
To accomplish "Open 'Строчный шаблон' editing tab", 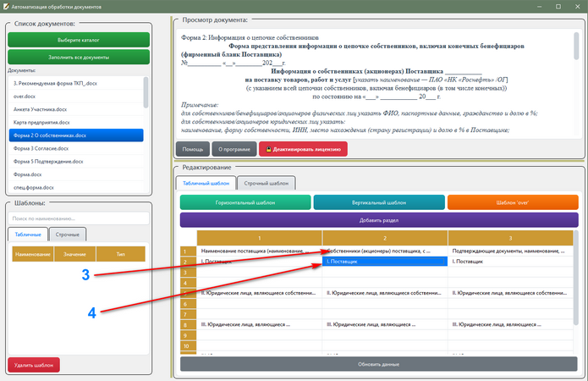I will [267, 183].
